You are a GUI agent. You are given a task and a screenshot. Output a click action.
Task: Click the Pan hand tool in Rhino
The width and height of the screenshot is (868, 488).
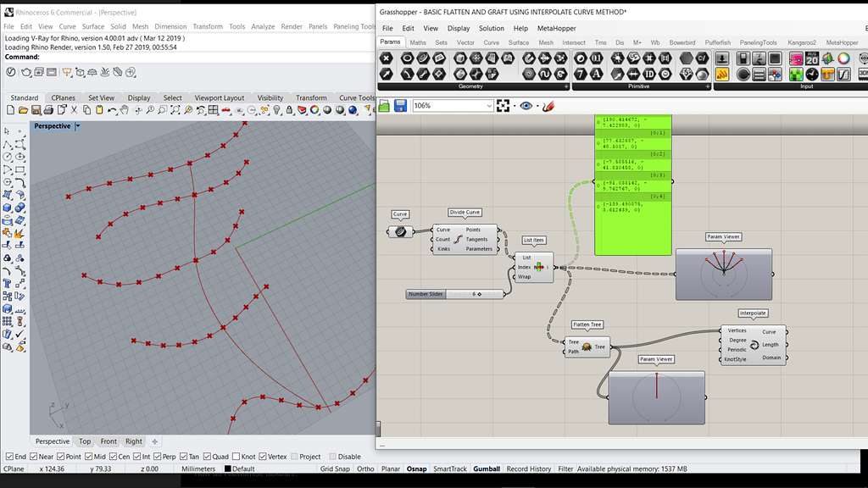[124, 111]
